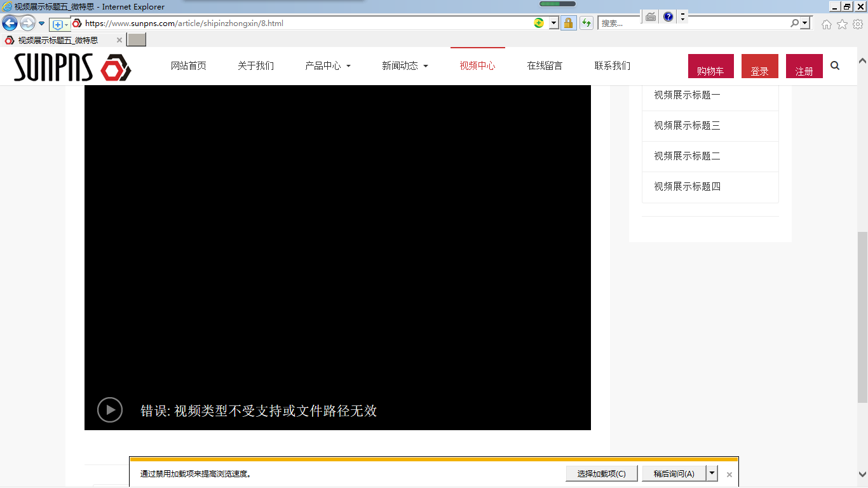Click the browser Back arrow button
The height and width of the screenshot is (488, 868).
point(10,24)
